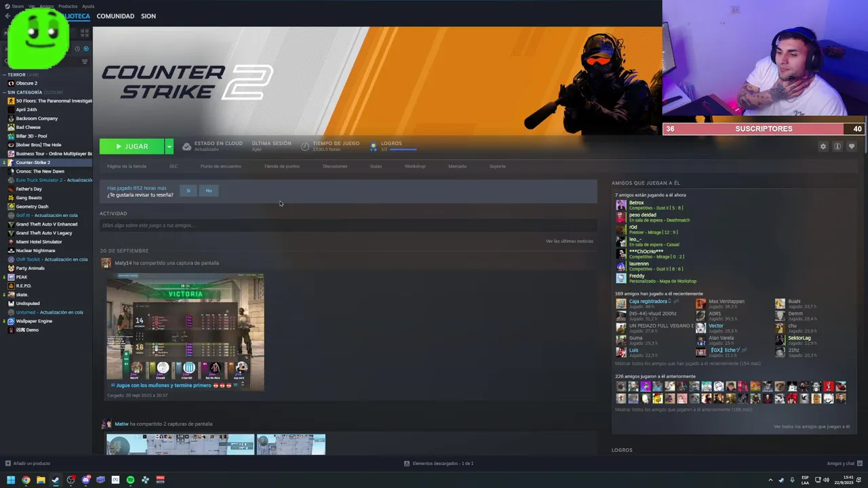Select Billar 3D - Pool entry
This screenshot has width=868, height=488.
[x=31, y=136]
